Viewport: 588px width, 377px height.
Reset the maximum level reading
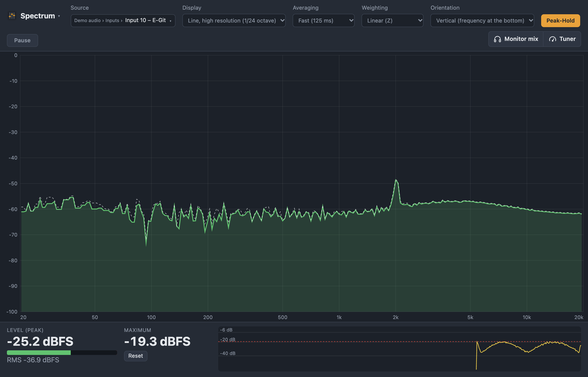136,356
